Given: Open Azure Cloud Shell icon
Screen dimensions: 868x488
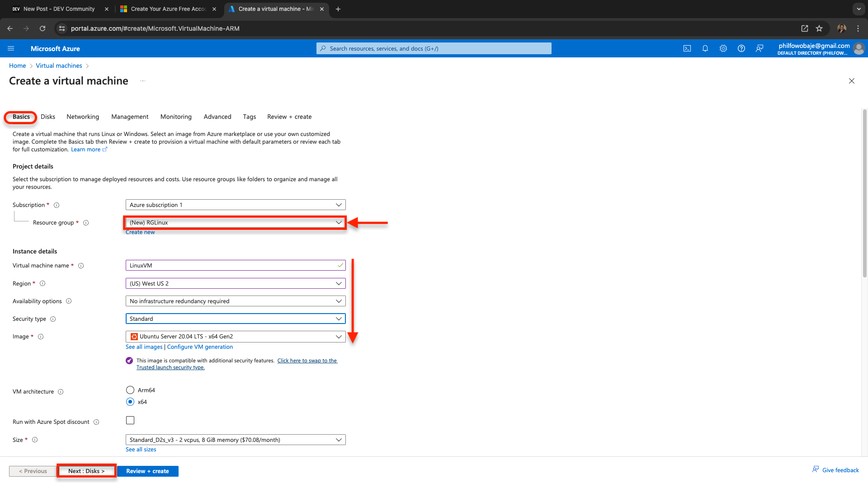Looking at the screenshot, I should click(x=687, y=48).
